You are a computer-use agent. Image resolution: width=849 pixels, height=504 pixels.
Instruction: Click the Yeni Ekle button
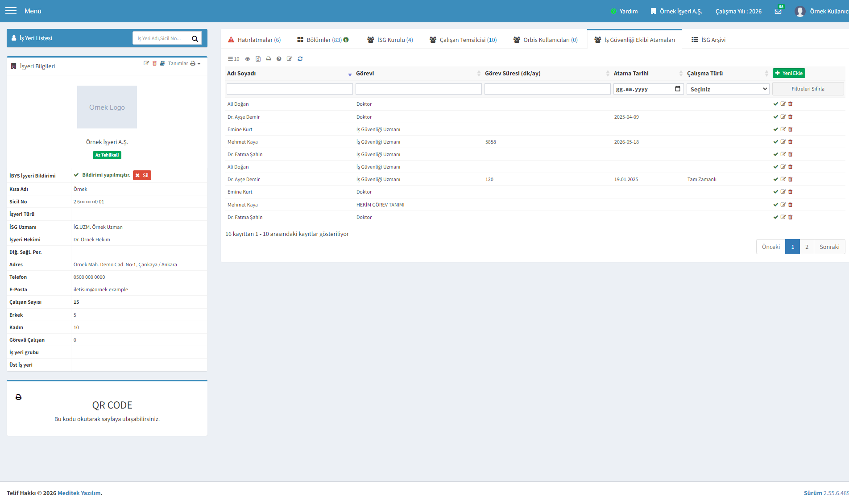click(789, 73)
